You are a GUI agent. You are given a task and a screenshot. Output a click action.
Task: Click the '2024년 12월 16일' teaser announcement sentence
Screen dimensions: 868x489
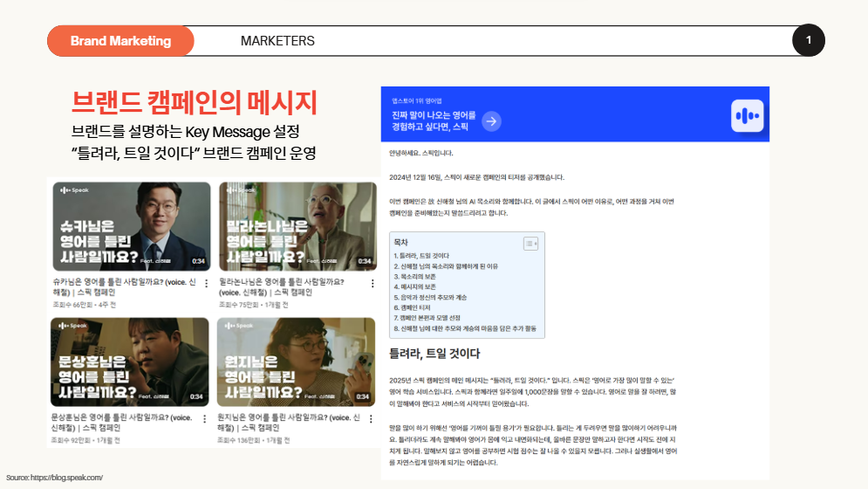476,177
